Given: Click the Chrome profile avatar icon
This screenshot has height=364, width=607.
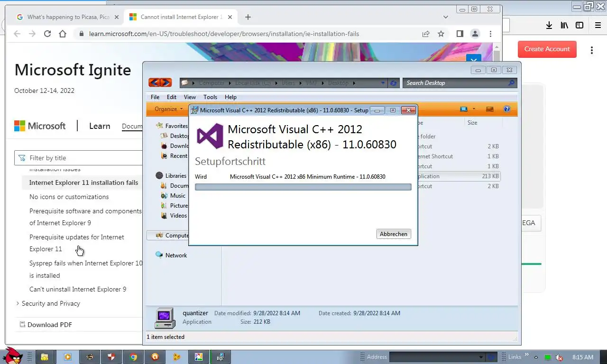Looking at the screenshot, I should (475, 34).
